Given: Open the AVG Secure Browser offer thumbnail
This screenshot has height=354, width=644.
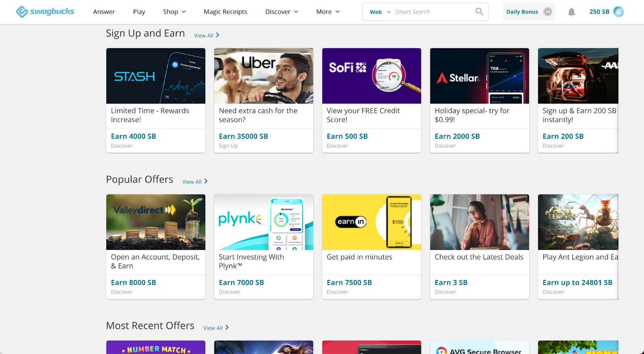Looking at the screenshot, I should (479, 347).
